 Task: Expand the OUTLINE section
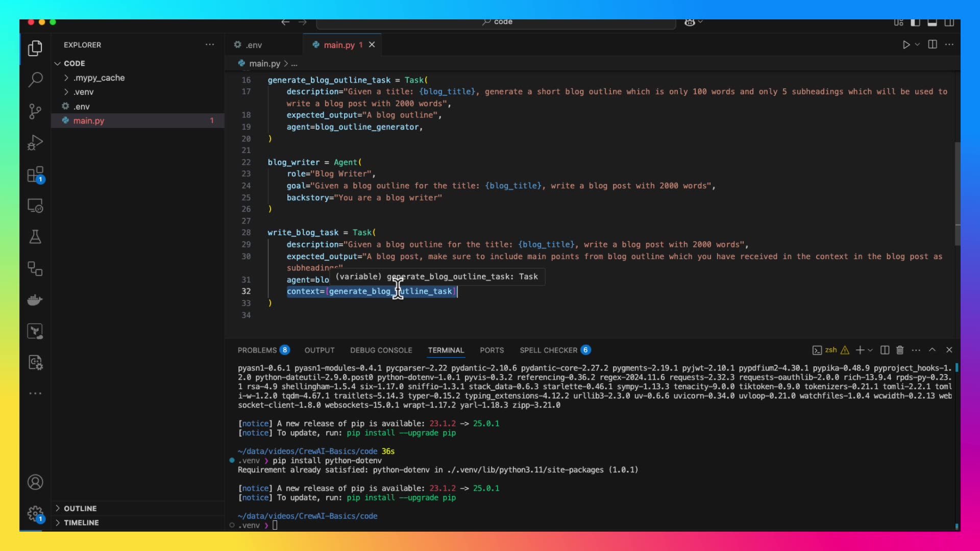[80, 508]
